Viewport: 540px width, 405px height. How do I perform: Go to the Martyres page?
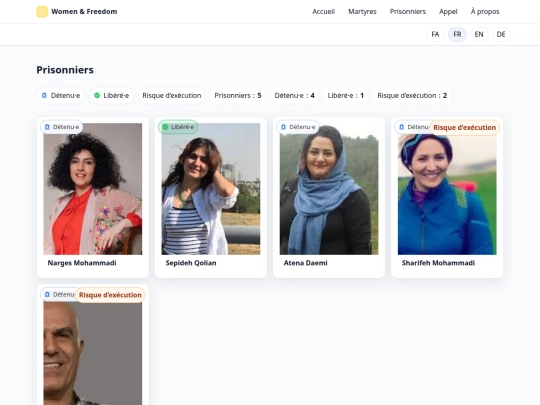pyautogui.click(x=362, y=12)
